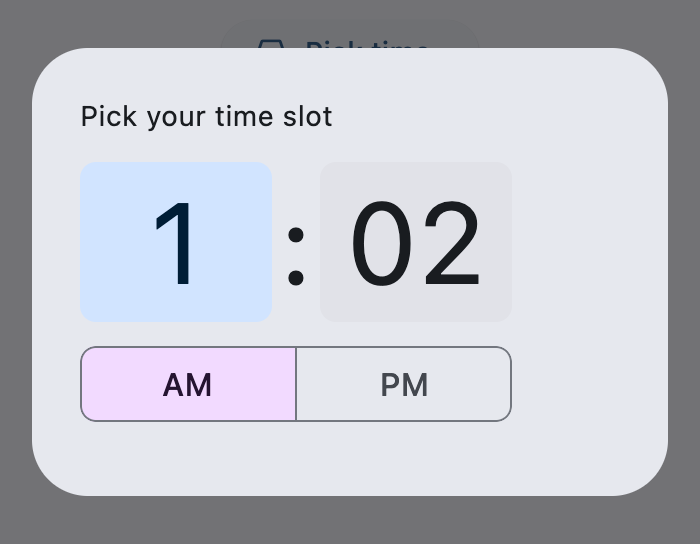Click the gray overlay left of the dialog
The image size is (700, 544).
click(15, 272)
